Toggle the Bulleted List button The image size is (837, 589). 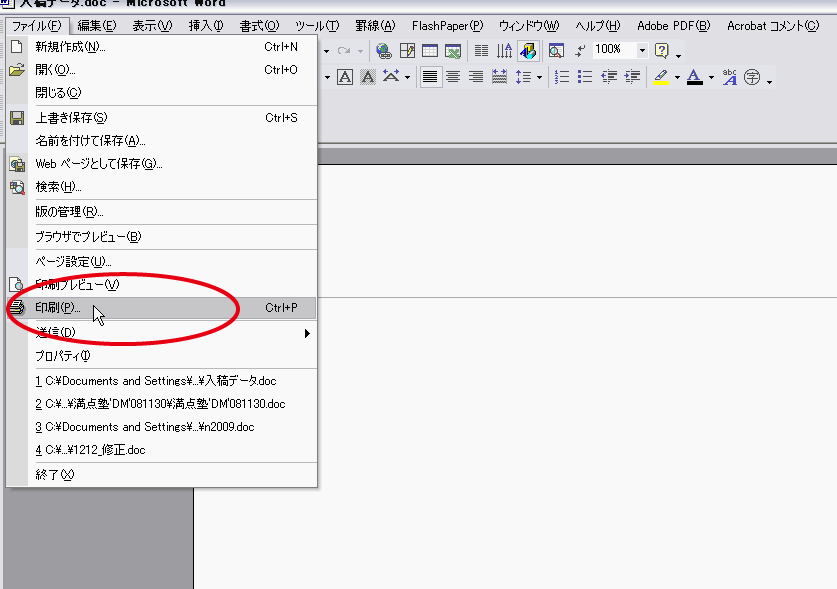[x=585, y=77]
